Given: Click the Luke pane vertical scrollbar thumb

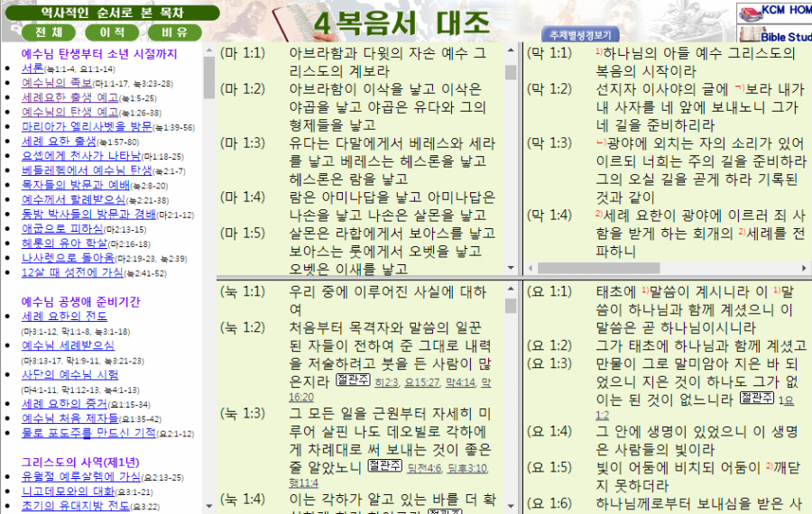Looking at the screenshot, I should point(511,306).
